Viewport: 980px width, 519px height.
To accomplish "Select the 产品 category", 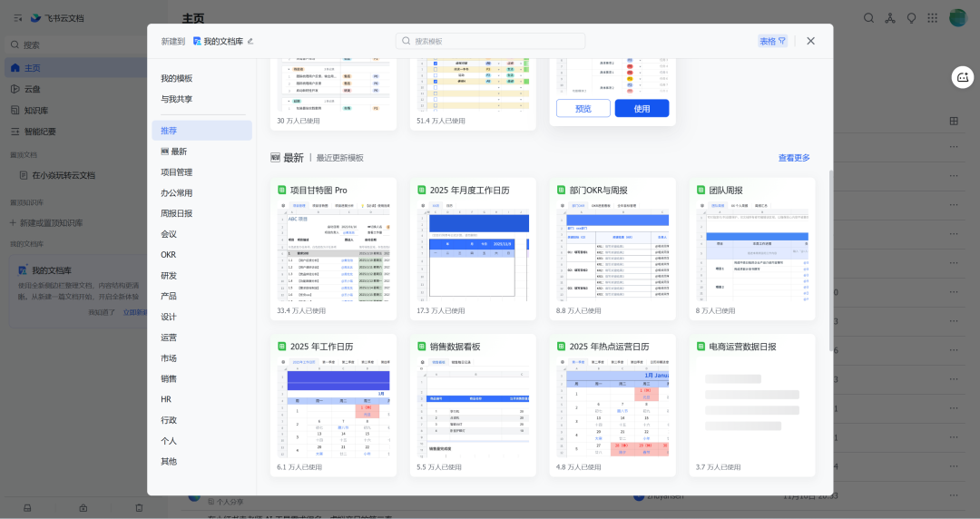I will click(201, 296).
